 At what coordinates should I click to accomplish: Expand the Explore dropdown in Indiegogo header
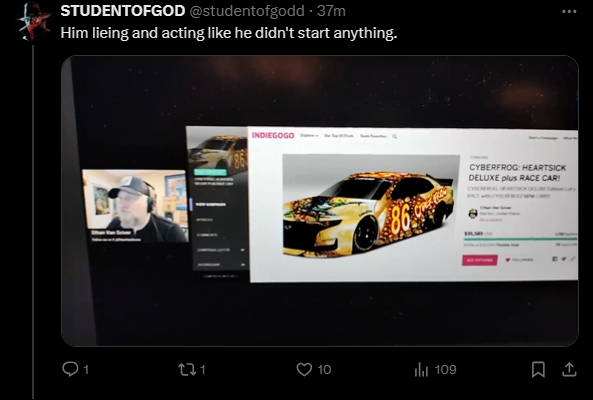[x=309, y=135]
